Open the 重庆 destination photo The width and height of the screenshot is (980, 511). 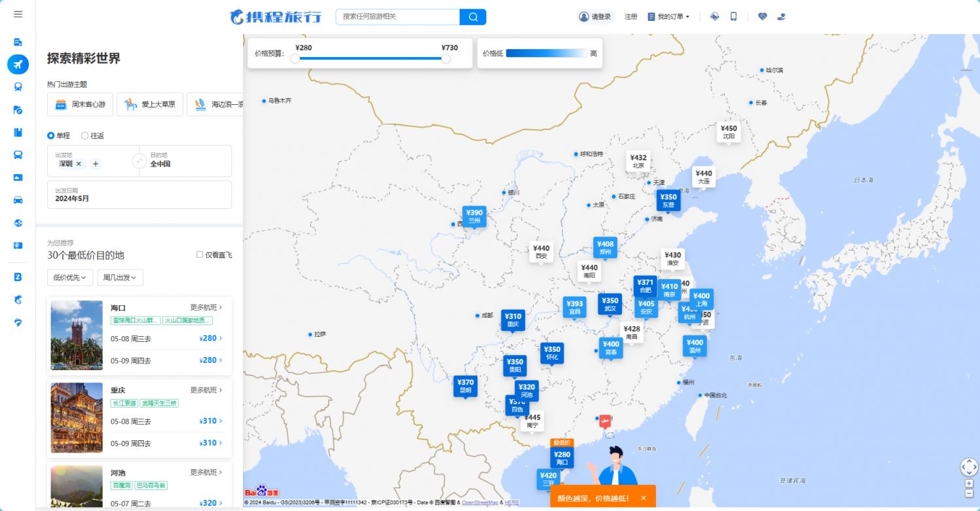[x=77, y=418]
